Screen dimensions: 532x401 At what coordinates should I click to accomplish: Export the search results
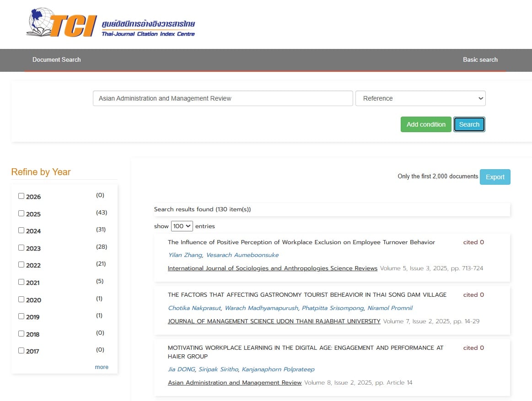click(x=494, y=177)
